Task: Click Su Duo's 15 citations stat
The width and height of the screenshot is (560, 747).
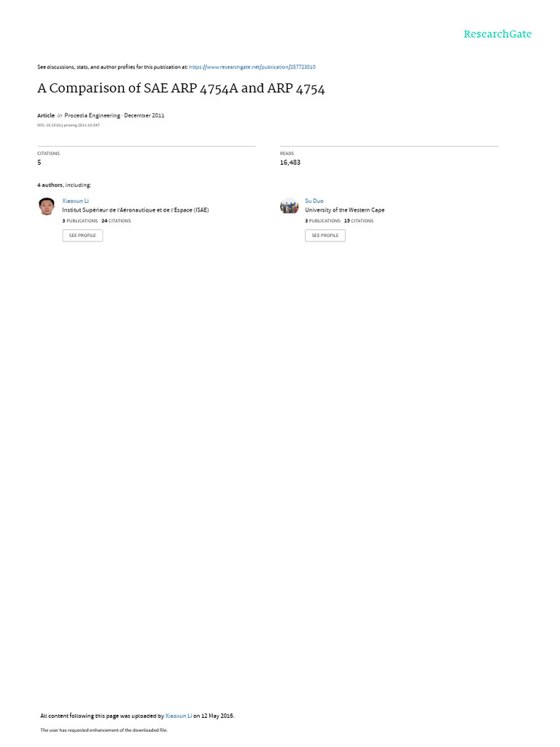Action: click(x=359, y=221)
